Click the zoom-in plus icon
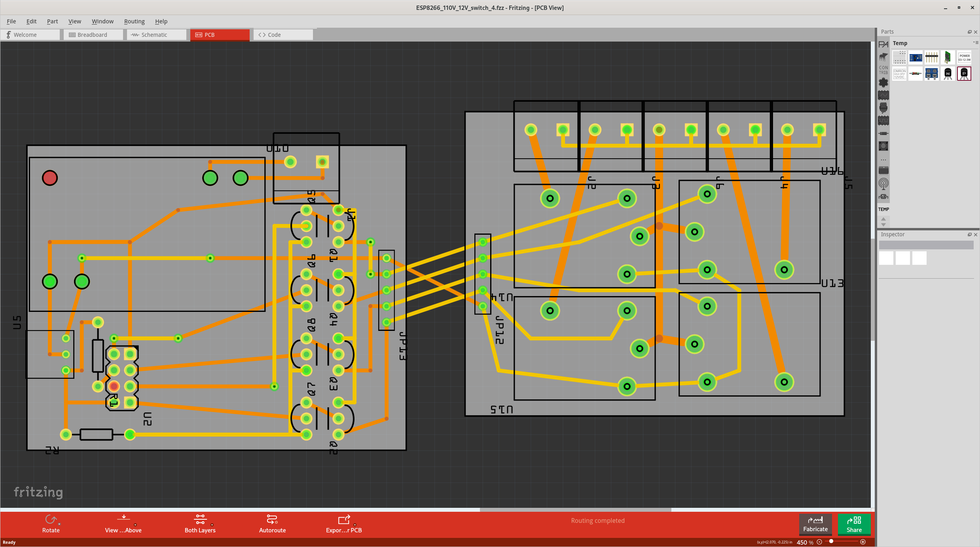The height and width of the screenshot is (547, 980). coord(863,542)
